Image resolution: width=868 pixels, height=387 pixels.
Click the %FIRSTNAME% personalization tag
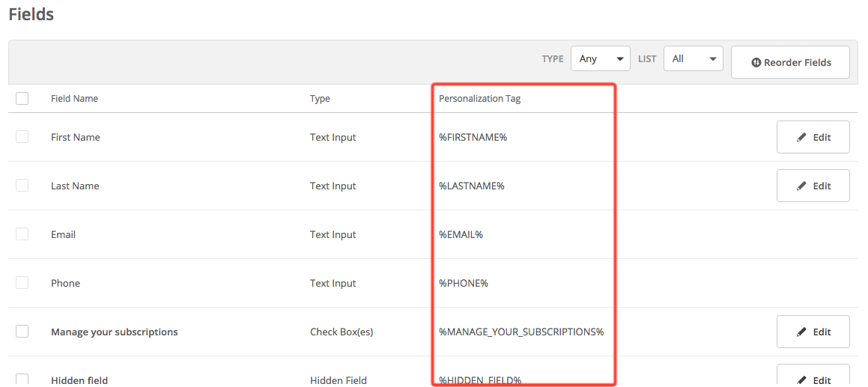click(x=473, y=138)
